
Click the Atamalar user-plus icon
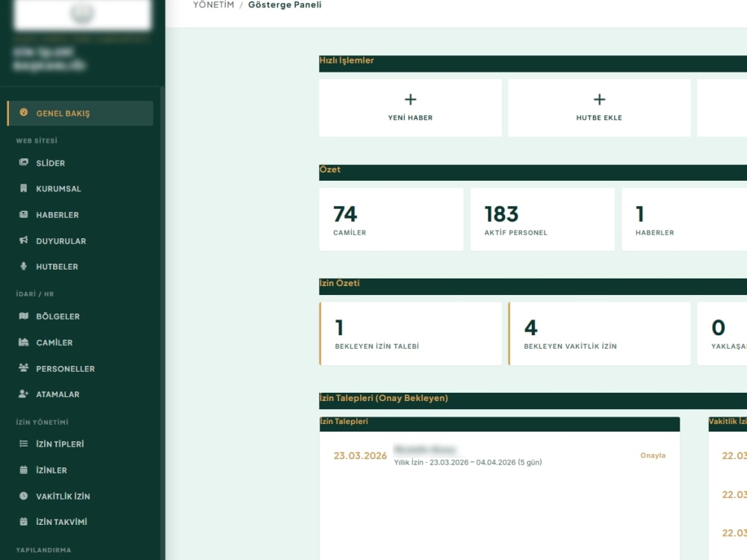coord(23,393)
